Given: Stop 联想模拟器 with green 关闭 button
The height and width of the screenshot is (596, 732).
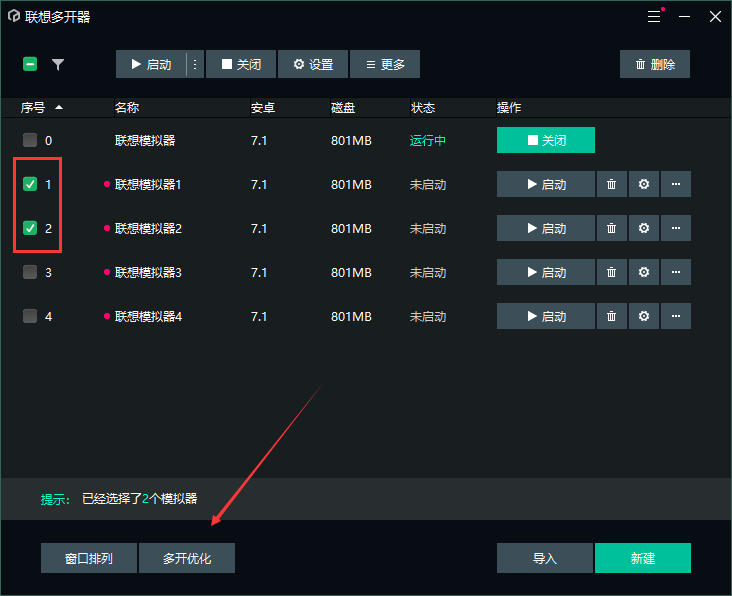Looking at the screenshot, I should (546, 140).
